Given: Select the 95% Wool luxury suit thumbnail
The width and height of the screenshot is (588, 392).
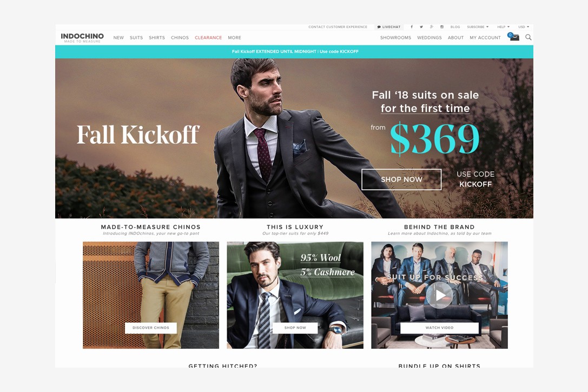Looking at the screenshot, I should pyautogui.click(x=295, y=295).
